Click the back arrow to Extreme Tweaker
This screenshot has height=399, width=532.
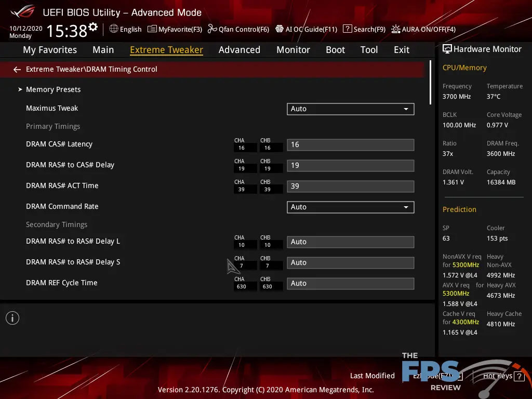pyautogui.click(x=17, y=70)
